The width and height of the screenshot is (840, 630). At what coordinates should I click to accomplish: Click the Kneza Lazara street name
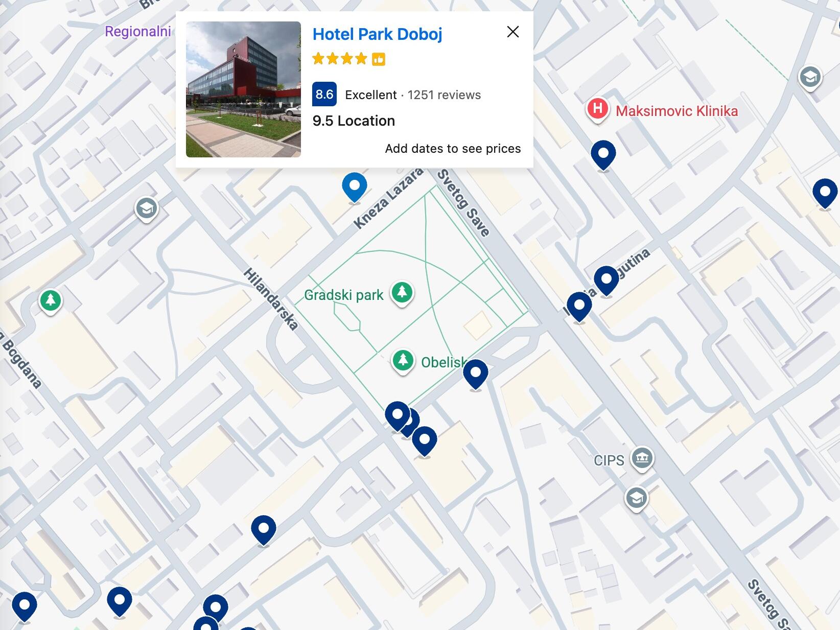point(389,198)
